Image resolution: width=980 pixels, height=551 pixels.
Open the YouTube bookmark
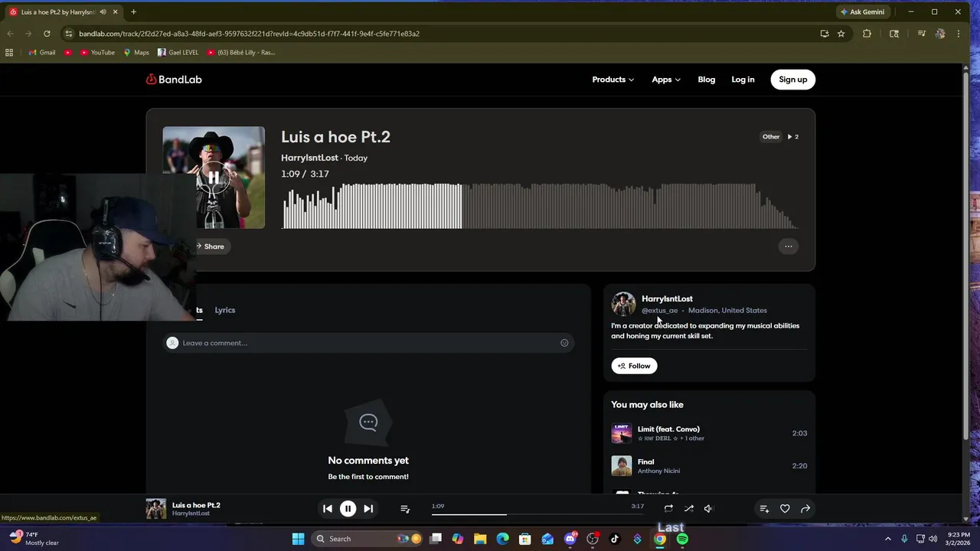[x=96, y=53]
